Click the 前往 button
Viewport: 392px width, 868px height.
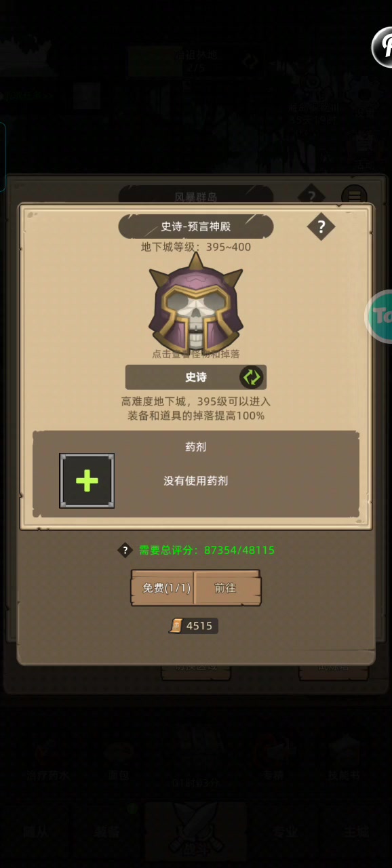coord(227,588)
